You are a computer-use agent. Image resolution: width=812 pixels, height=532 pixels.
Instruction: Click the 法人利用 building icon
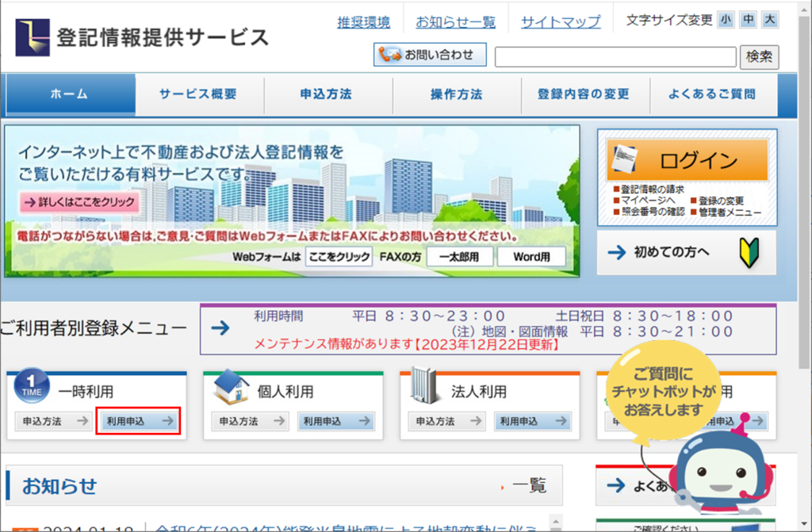tap(425, 388)
